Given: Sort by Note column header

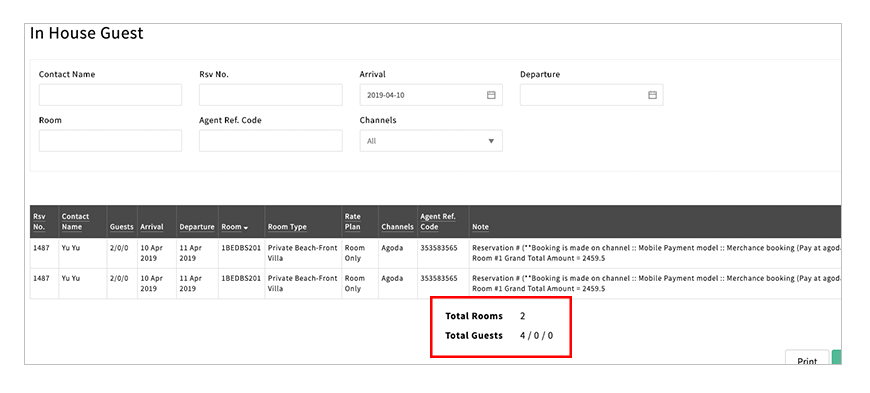Looking at the screenshot, I should (x=480, y=227).
